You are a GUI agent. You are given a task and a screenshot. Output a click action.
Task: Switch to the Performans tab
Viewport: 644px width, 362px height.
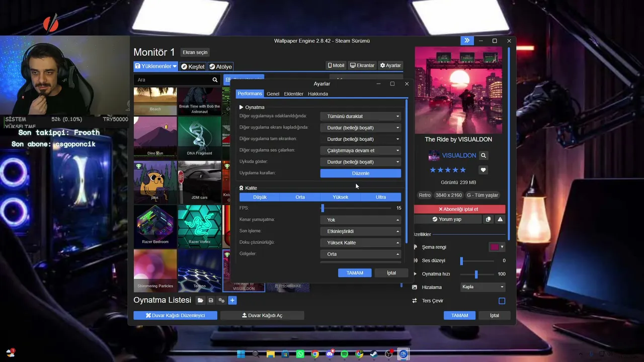coord(250,94)
